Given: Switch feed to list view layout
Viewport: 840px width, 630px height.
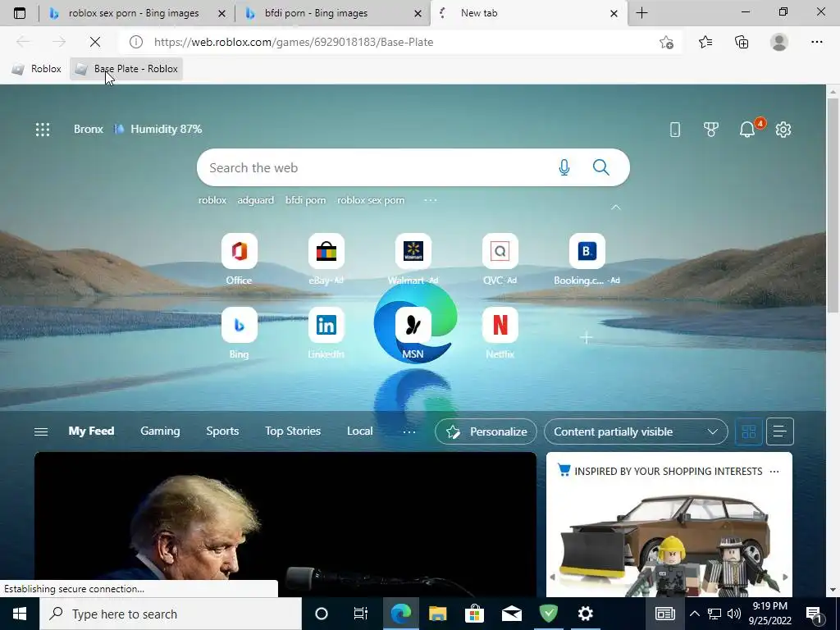Looking at the screenshot, I should pos(779,431).
